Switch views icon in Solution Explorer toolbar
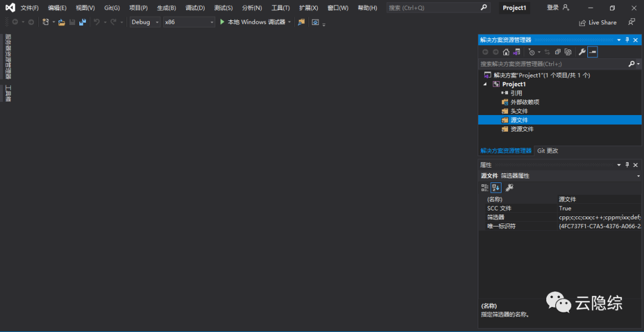 [x=516, y=52]
